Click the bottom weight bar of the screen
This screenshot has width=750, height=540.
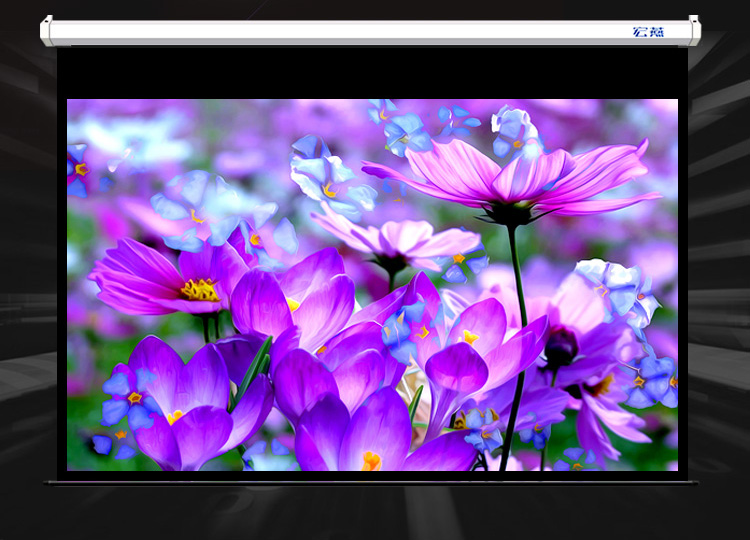click(x=372, y=482)
